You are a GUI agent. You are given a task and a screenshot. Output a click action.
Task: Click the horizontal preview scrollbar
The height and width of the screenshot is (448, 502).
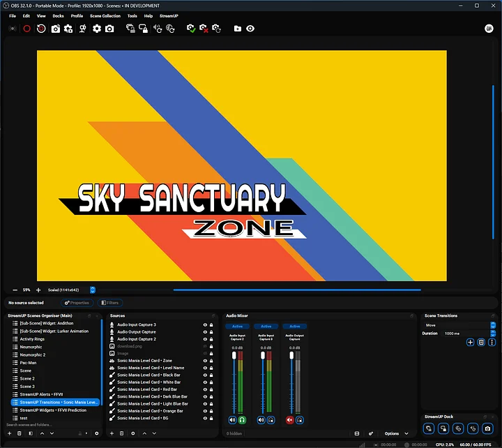[x=297, y=290]
